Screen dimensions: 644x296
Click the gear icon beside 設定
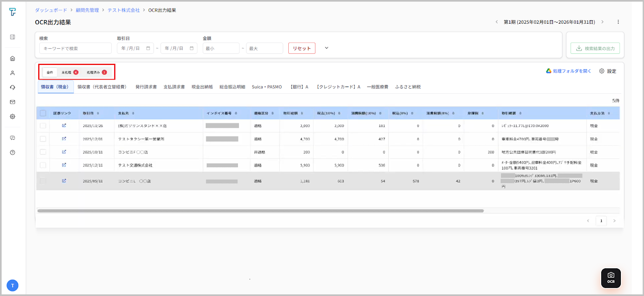(602, 71)
